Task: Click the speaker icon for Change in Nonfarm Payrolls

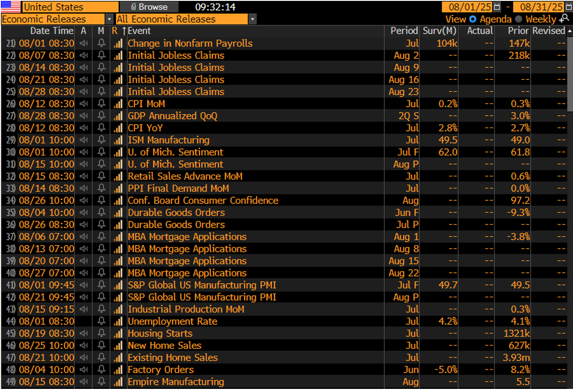Action: pyautogui.click(x=83, y=43)
